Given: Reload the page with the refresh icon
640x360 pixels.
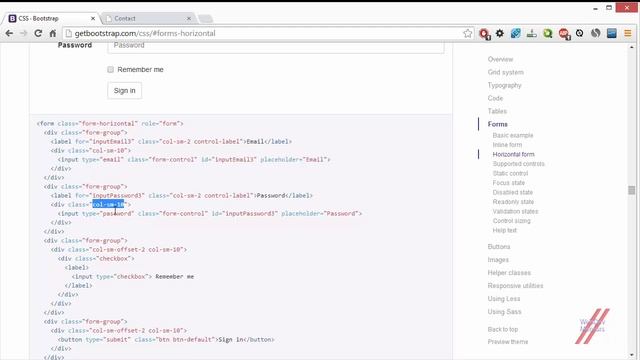Looking at the screenshot, I should [38, 33].
